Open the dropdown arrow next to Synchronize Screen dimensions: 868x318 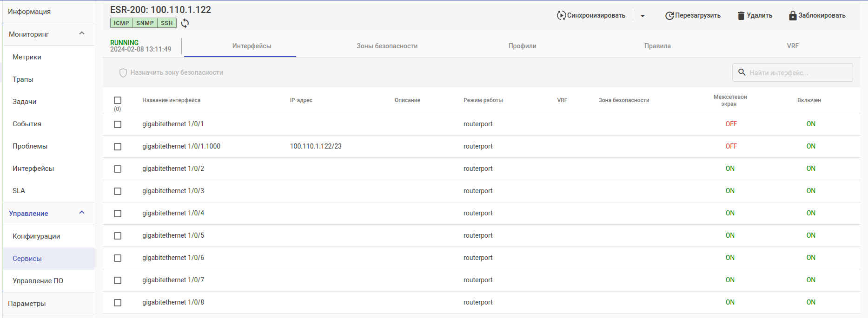point(643,16)
